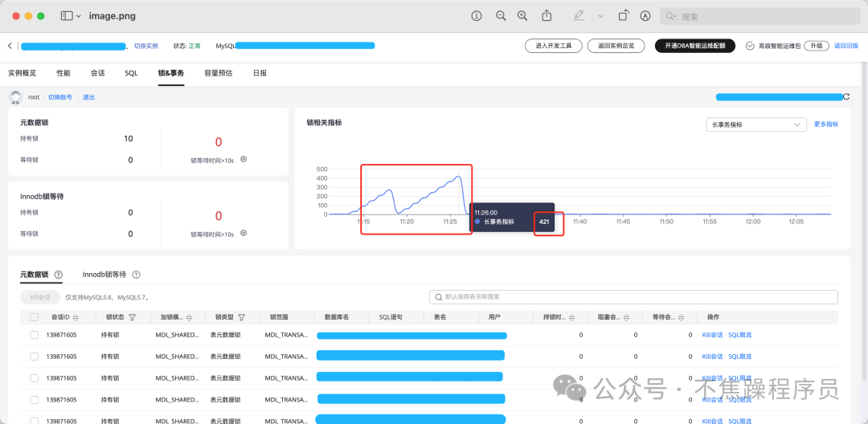Viewport: 868px width, 424px height.
Task: Click the filter icon on 锁状态 column
Action: click(132, 317)
